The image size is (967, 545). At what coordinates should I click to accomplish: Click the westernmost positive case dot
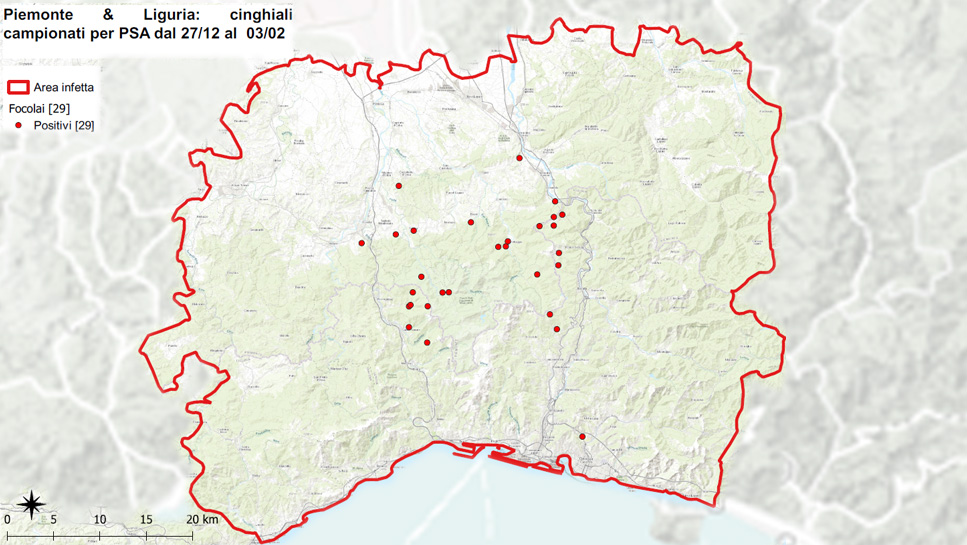pos(361,243)
